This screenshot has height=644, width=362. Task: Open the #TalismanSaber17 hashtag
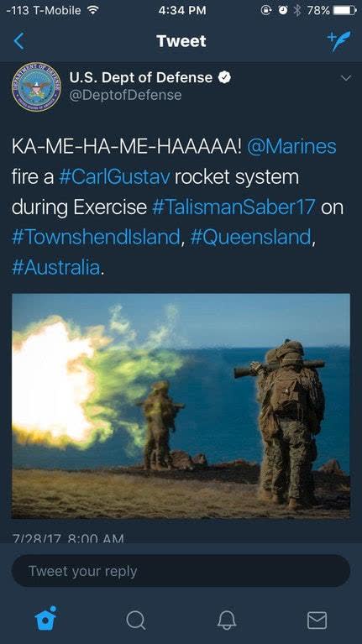(x=233, y=207)
